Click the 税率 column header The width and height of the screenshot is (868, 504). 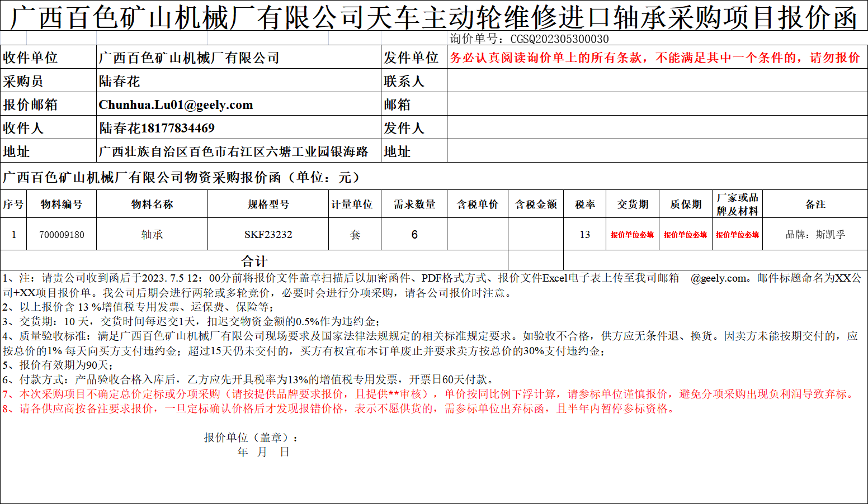click(x=585, y=204)
